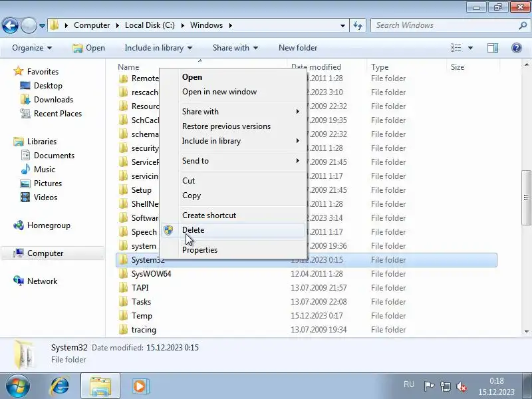Open the recent pages dropdown arrow
Image resolution: width=532 pixels, height=399 pixels.
pos(42,26)
